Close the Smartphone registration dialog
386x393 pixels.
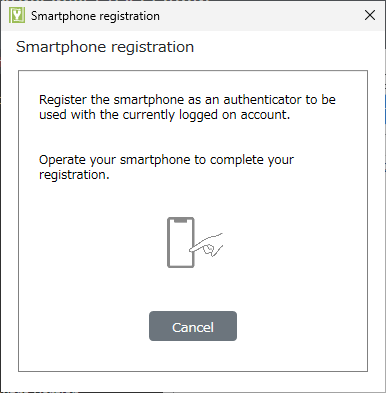click(370, 15)
